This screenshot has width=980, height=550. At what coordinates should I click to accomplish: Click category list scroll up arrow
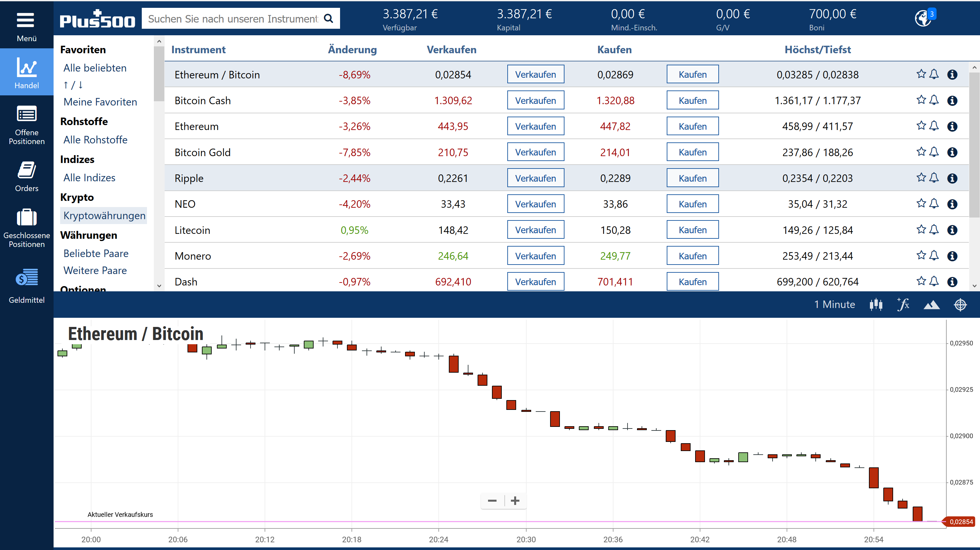(159, 41)
